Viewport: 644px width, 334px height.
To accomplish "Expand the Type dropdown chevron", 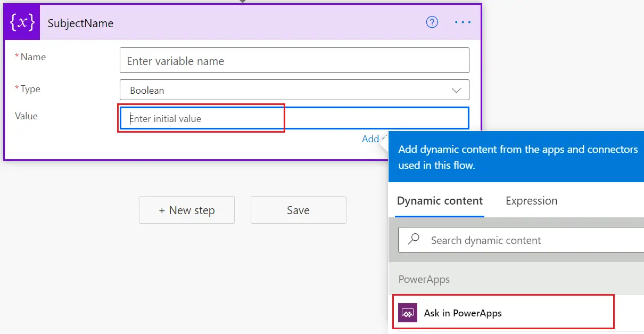I will [x=456, y=90].
